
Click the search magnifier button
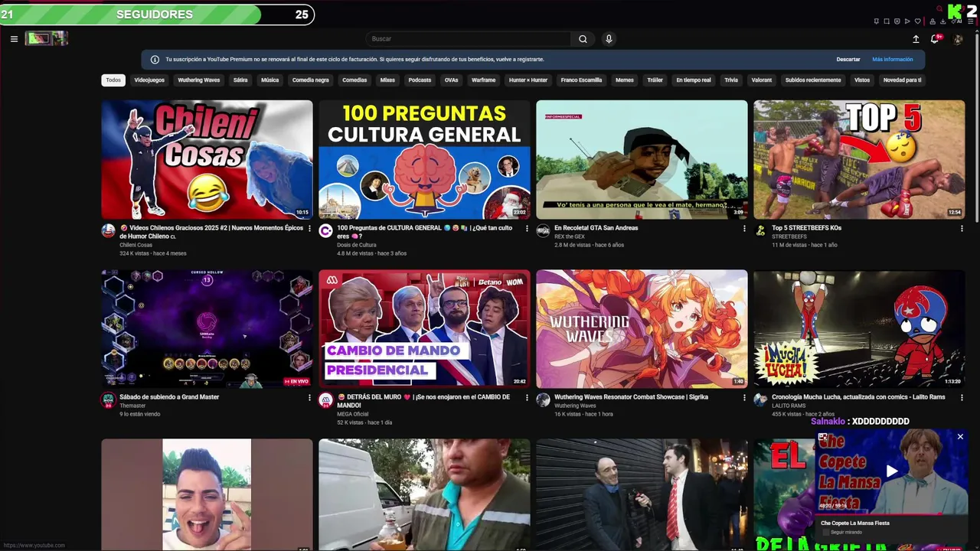tap(583, 39)
